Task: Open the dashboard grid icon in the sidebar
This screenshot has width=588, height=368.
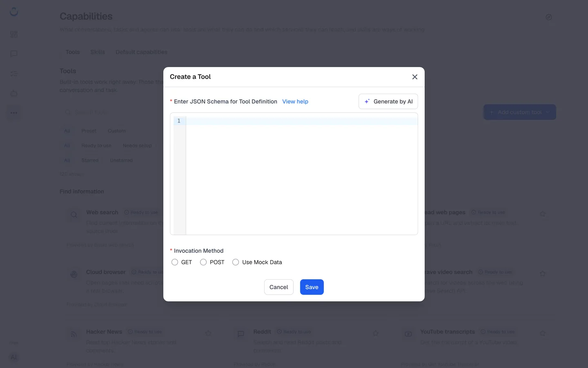Action: (x=14, y=34)
